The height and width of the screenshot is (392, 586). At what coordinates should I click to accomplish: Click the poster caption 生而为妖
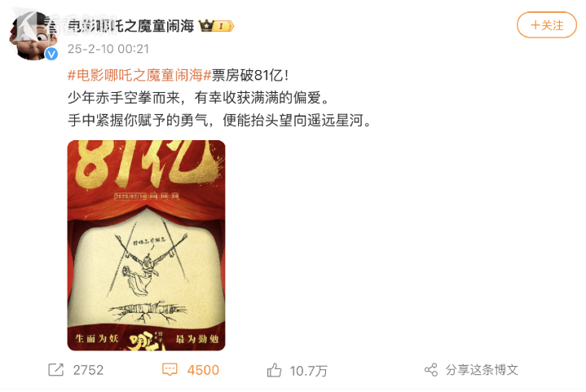click(96, 339)
